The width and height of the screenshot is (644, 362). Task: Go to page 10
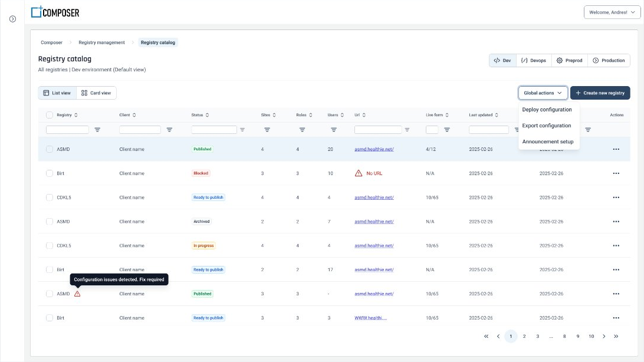[x=591, y=336]
